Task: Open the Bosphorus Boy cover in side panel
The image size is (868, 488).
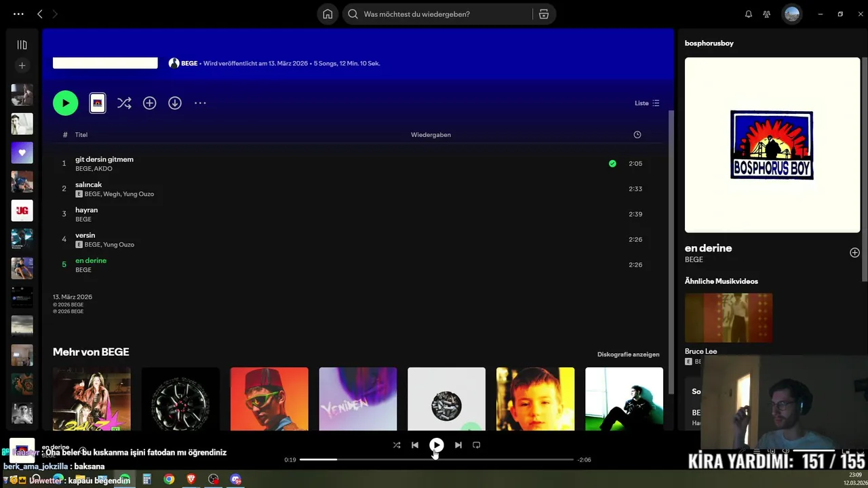Action: pyautogui.click(x=772, y=145)
